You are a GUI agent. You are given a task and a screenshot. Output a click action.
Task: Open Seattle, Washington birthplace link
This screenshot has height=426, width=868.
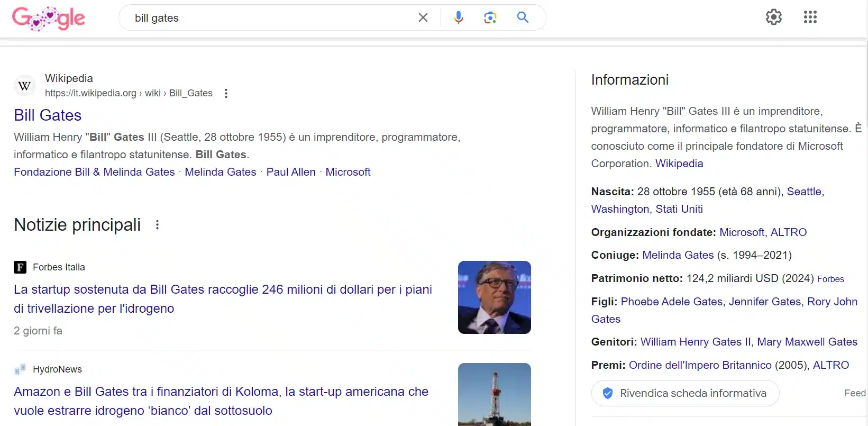[708, 200]
